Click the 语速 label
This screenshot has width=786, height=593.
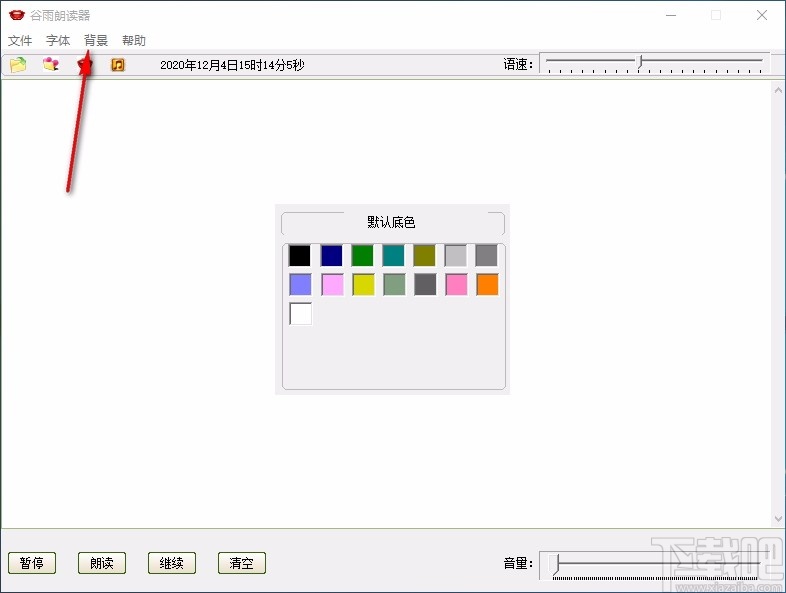click(x=518, y=64)
